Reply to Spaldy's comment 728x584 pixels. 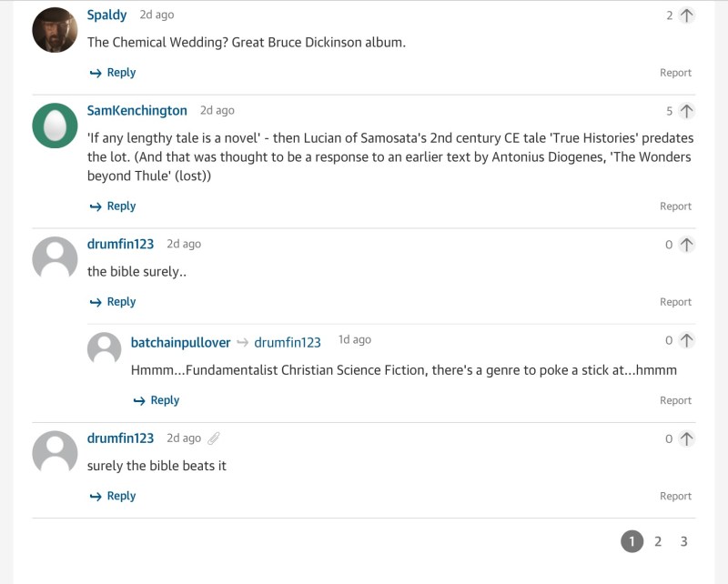[x=113, y=73]
